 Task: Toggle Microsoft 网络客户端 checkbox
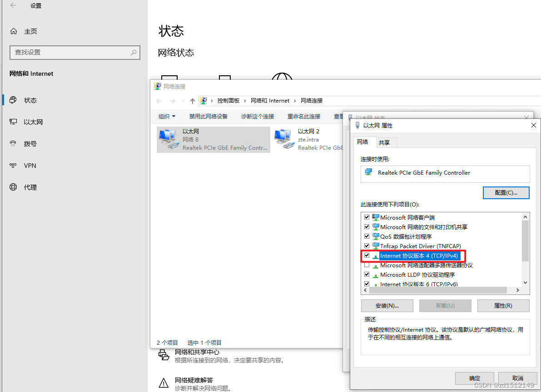pos(367,217)
